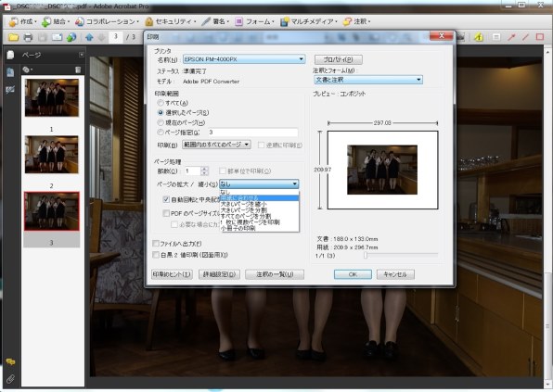Click the page range input field
Viewport: 553px width, 392px height.
tap(252, 133)
